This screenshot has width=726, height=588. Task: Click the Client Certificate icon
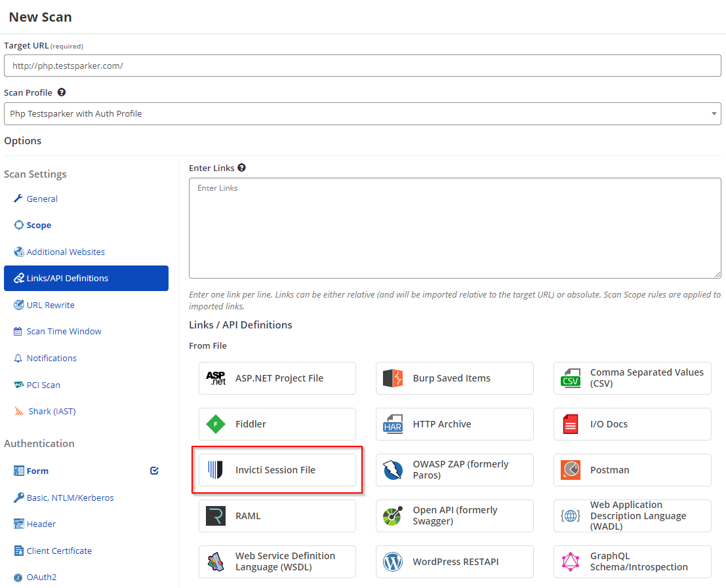coord(18,551)
